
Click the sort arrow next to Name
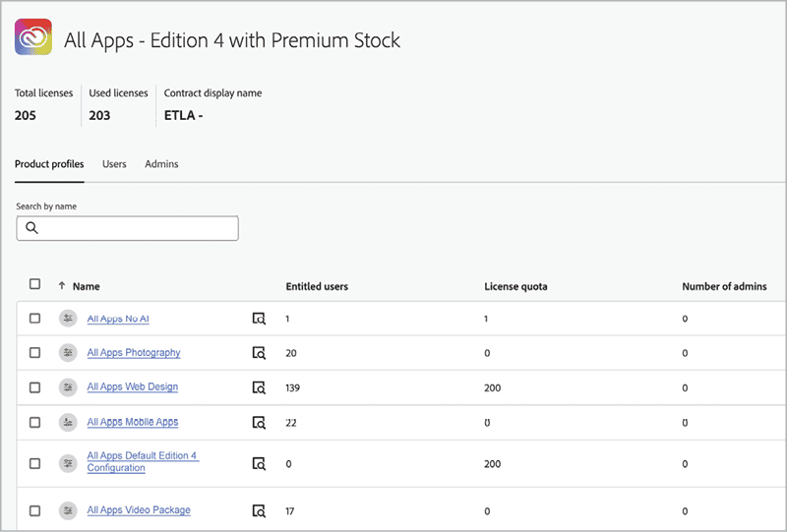(x=62, y=285)
